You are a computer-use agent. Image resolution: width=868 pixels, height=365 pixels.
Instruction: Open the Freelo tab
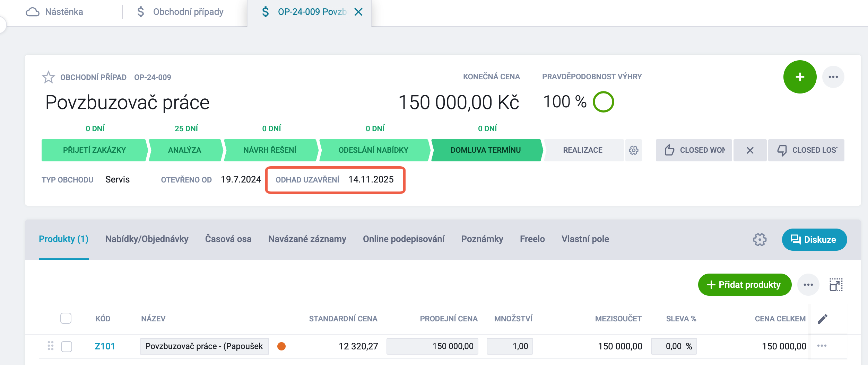(532, 239)
